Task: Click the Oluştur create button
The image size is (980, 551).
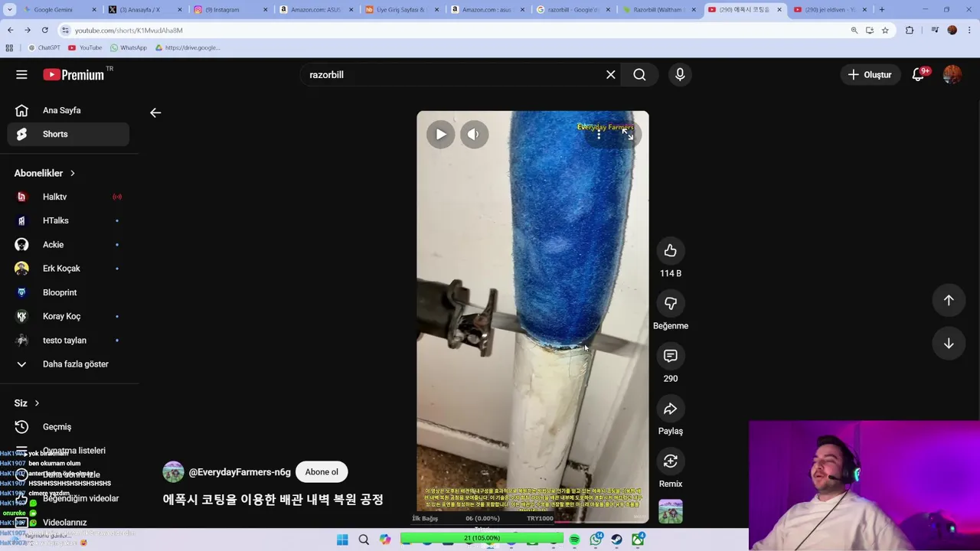Action: pyautogui.click(x=870, y=74)
